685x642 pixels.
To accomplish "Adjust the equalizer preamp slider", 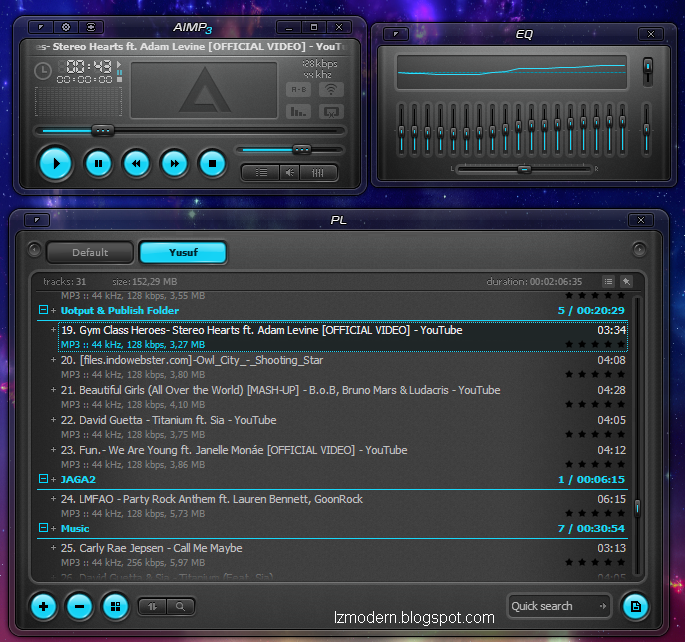I will coord(647,128).
